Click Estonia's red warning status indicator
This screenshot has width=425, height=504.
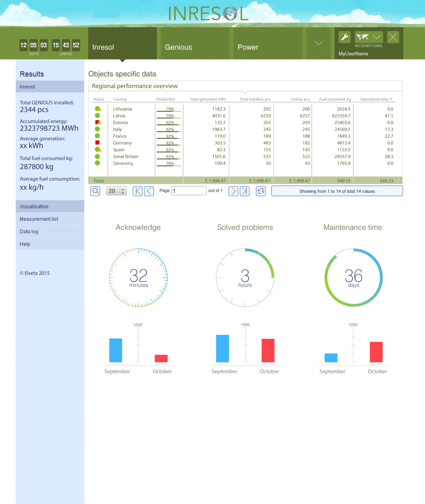[x=98, y=122]
